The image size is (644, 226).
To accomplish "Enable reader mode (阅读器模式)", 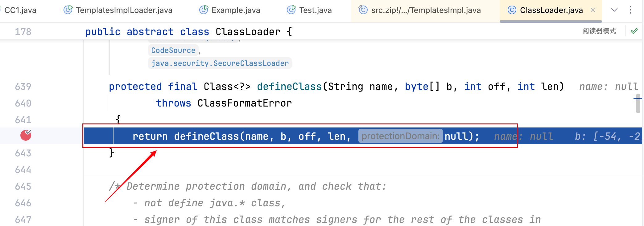I will [x=599, y=31].
